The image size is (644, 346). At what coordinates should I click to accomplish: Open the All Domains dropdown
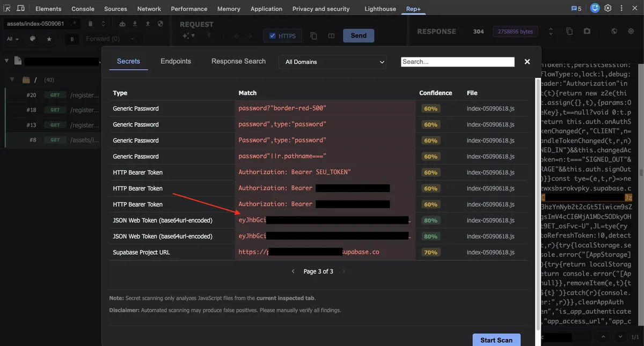(x=332, y=62)
